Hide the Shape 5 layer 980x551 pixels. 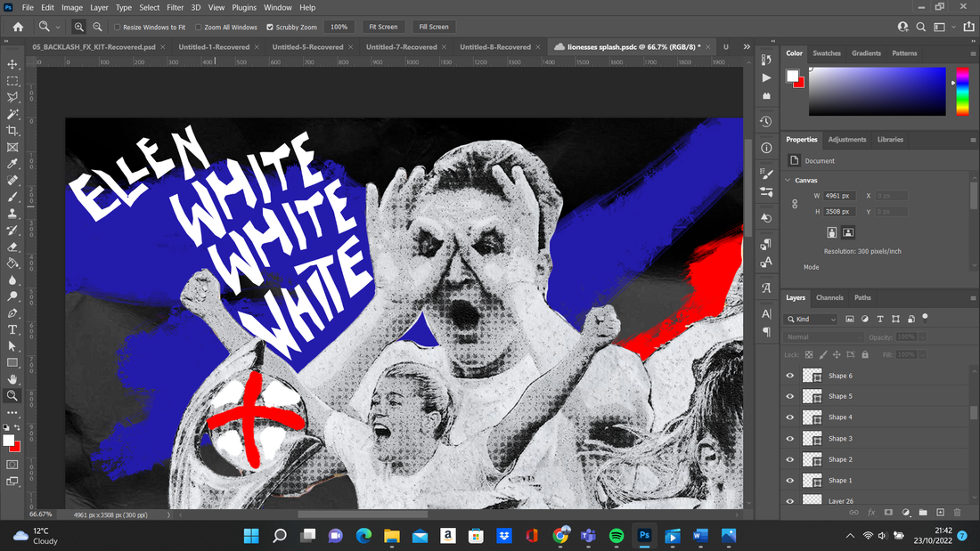(790, 396)
